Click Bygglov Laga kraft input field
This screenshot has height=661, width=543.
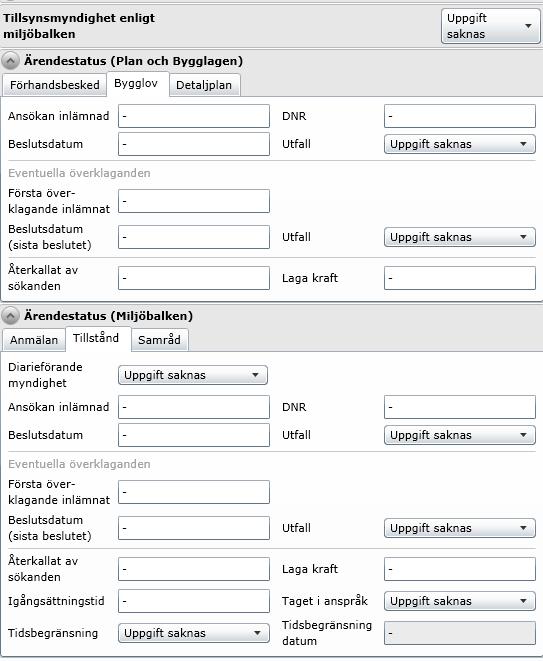460,278
